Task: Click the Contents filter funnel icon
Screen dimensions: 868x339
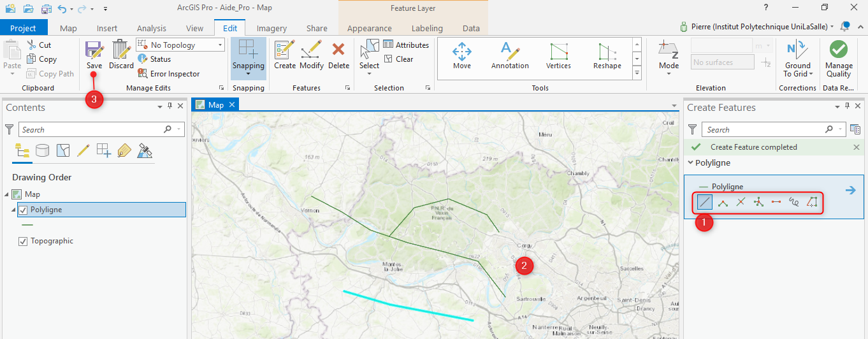Action: click(x=9, y=129)
